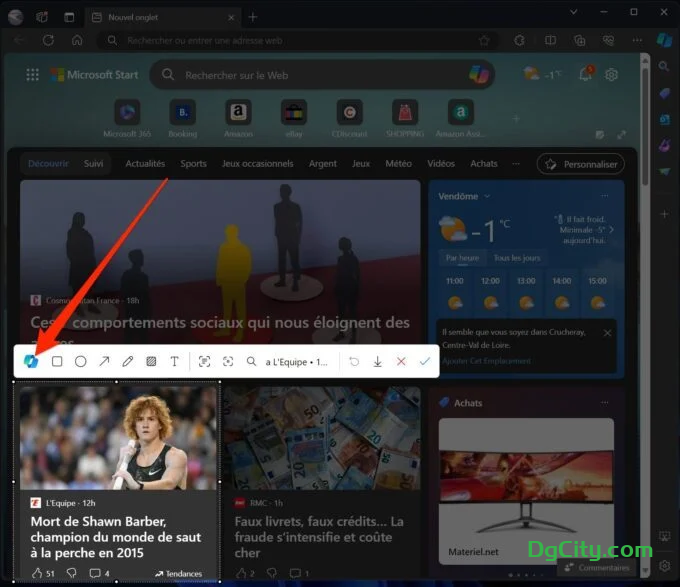Switch to the Suivi tab
This screenshot has height=587, width=680.
pos(93,163)
